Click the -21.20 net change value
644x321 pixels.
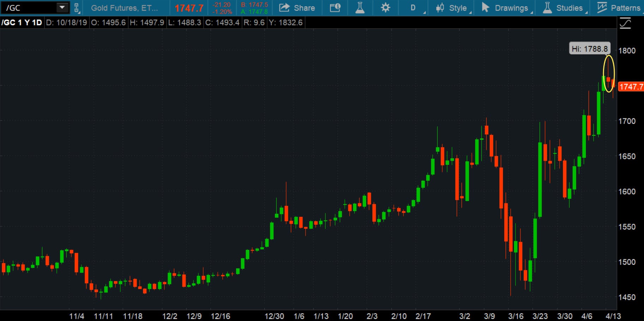222,5
